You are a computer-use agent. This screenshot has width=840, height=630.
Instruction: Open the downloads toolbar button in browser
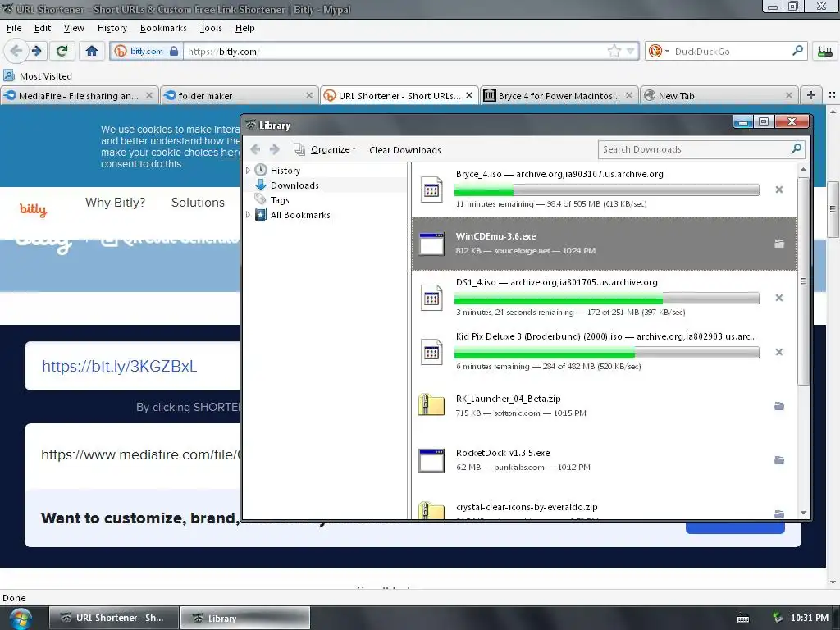click(x=824, y=52)
